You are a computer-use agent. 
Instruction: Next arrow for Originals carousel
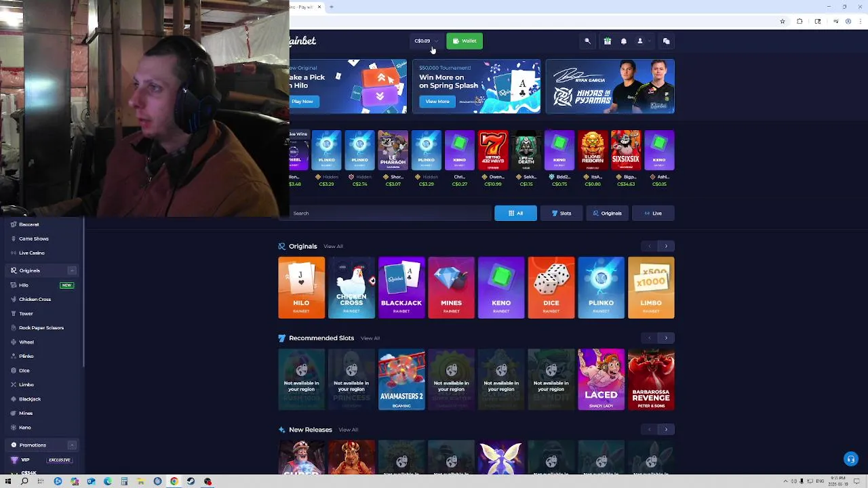(666, 246)
